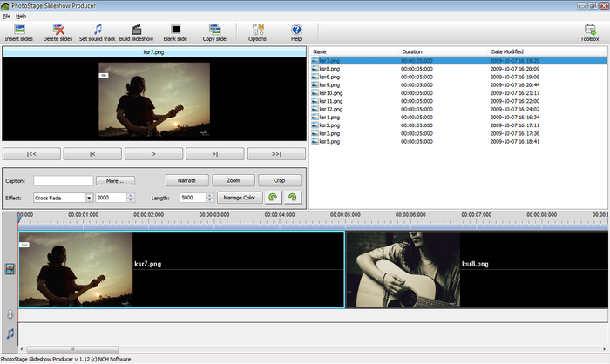
Task: Open the Options toolbar icon
Action: pos(257,31)
